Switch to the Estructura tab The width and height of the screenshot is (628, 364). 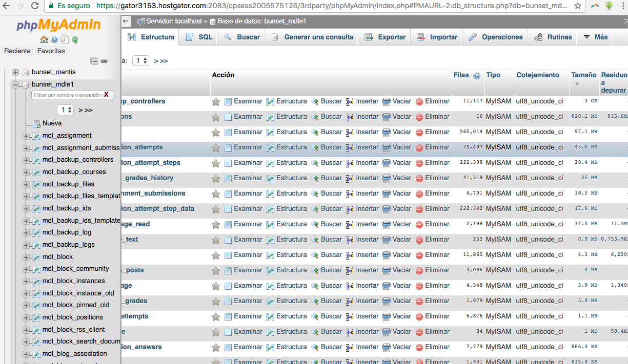pyautogui.click(x=151, y=37)
